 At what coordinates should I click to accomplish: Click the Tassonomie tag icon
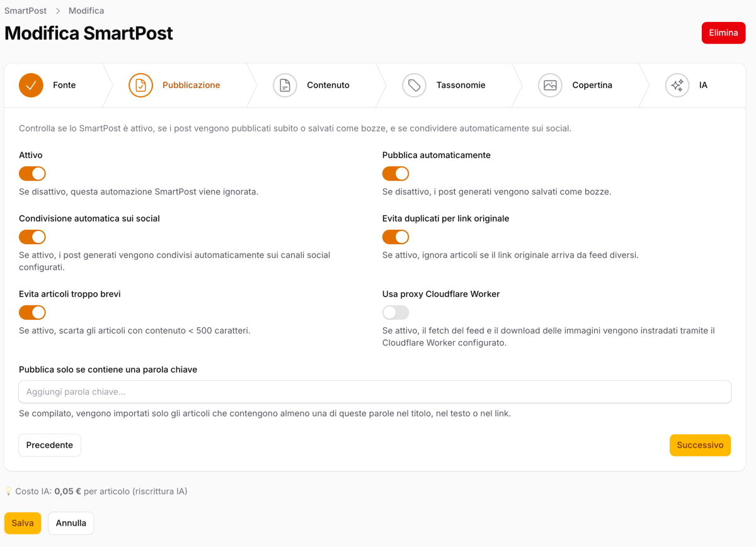pyautogui.click(x=414, y=85)
